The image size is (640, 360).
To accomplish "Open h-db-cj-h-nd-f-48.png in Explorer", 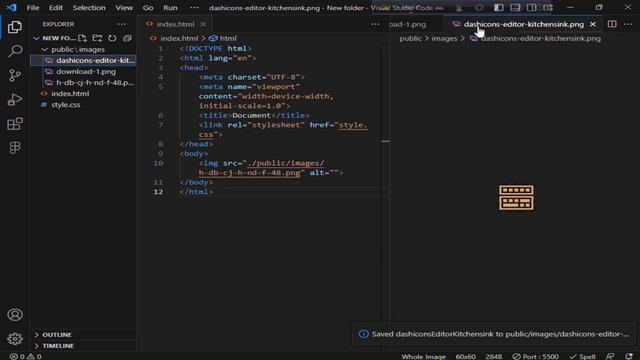I will pos(83,82).
